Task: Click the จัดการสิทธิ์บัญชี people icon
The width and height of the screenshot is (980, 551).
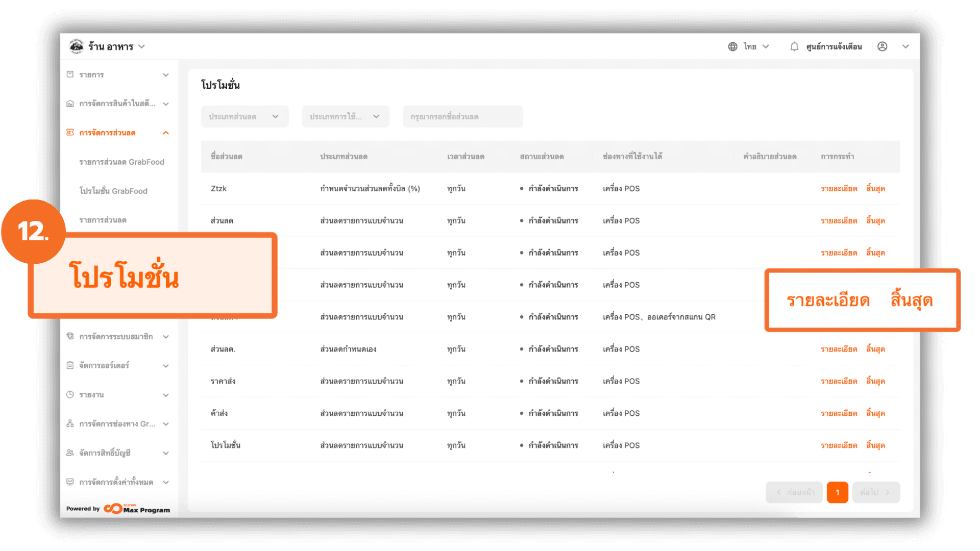Action: coord(70,453)
